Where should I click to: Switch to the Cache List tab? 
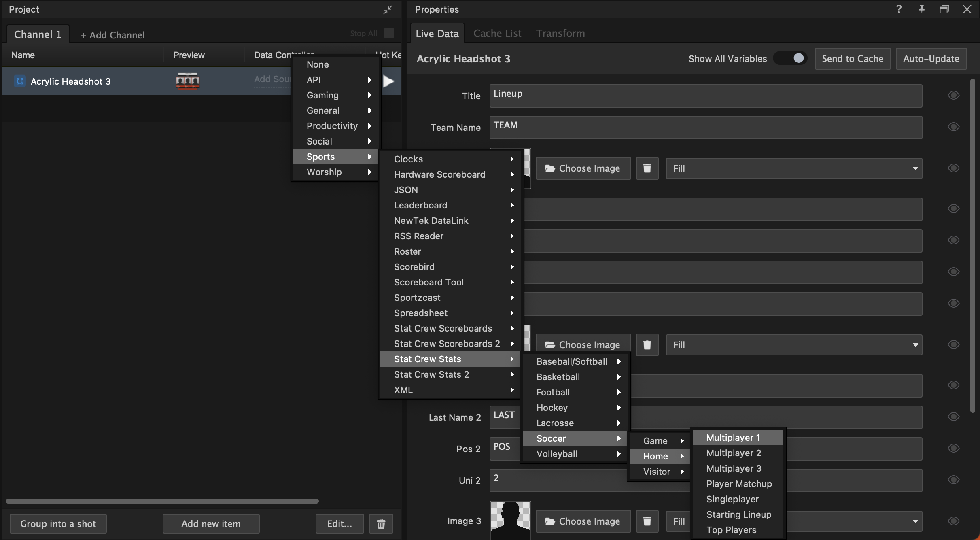pos(497,33)
